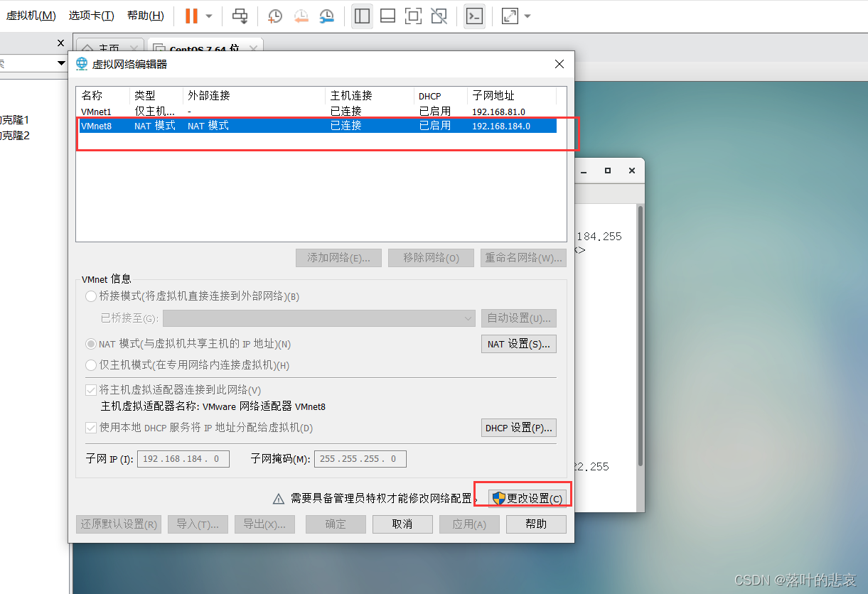Click the 子网地址 column header
868x594 pixels.
[x=512, y=95]
